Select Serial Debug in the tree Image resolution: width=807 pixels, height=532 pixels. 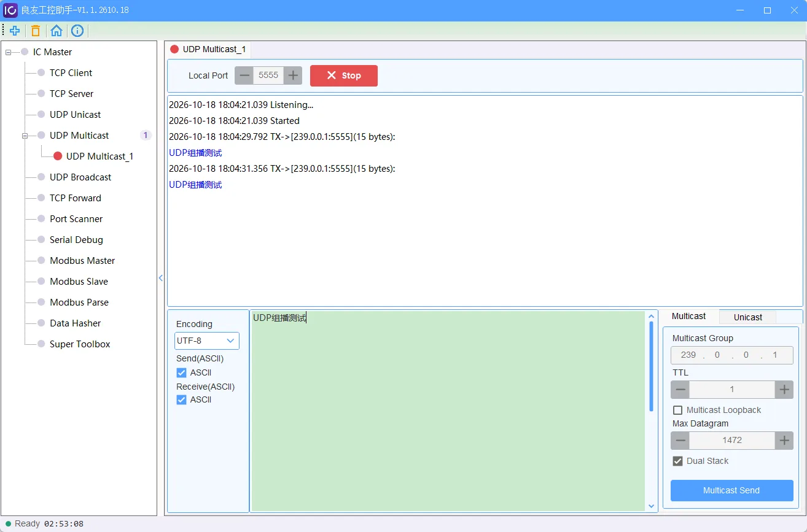pos(76,239)
